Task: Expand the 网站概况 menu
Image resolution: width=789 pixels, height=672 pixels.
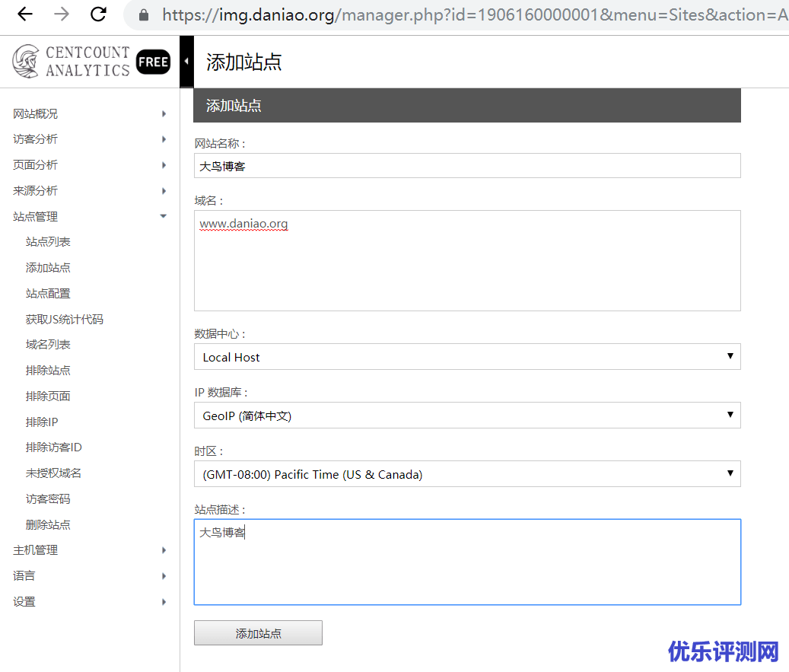Action: (90, 113)
